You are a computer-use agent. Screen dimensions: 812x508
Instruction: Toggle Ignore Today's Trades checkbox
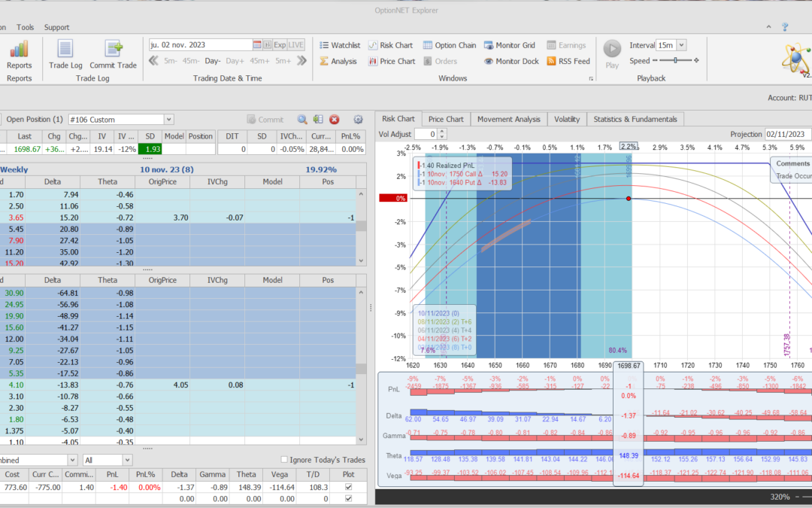click(x=284, y=460)
